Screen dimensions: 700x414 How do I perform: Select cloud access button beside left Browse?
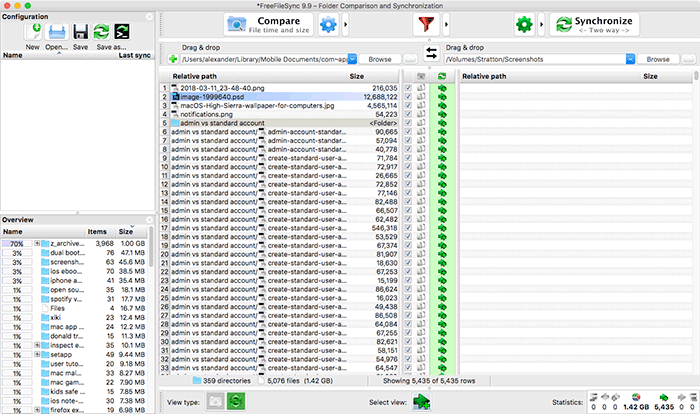pyautogui.click(x=410, y=59)
